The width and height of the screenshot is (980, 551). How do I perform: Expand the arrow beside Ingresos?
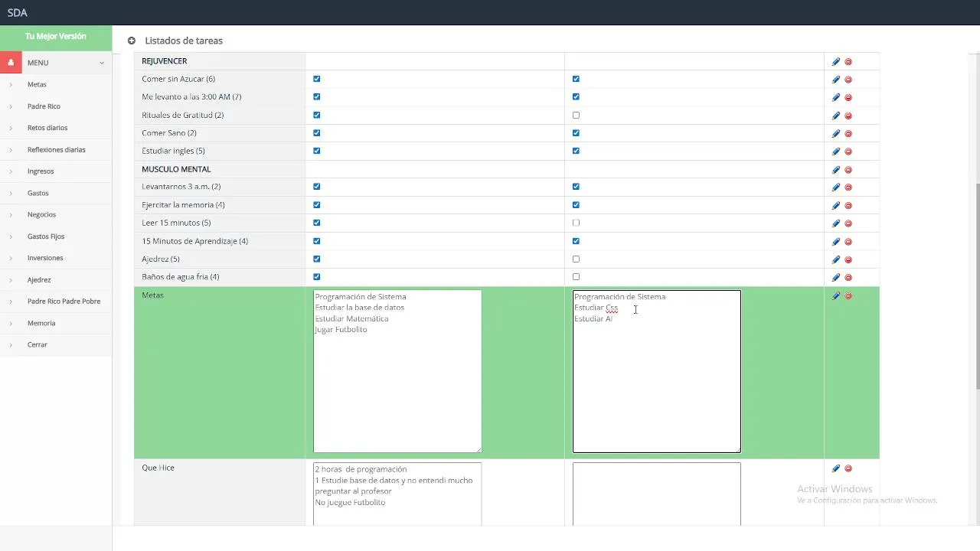11,171
